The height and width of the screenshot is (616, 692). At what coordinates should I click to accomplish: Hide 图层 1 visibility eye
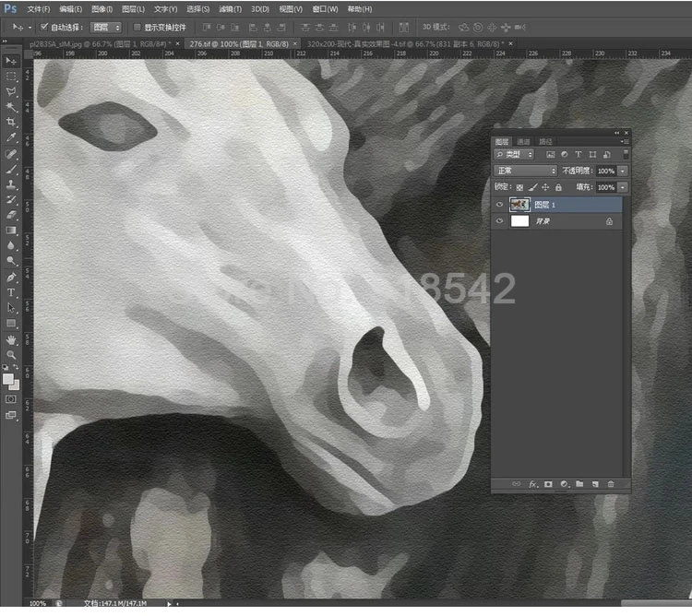pyautogui.click(x=499, y=204)
